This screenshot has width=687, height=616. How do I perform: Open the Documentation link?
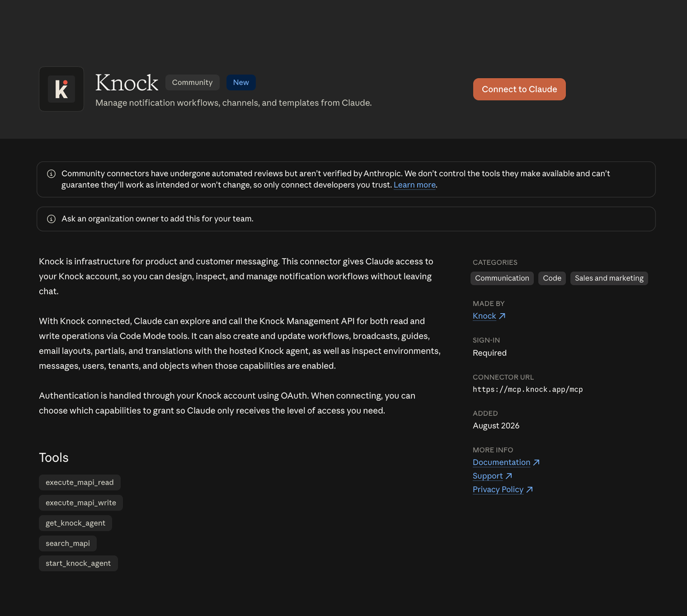click(x=502, y=462)
